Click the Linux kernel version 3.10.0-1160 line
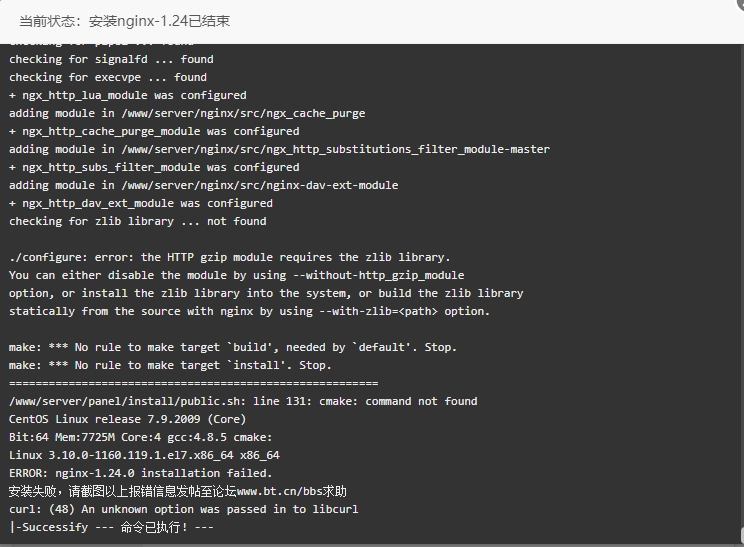 pos(144,455)
